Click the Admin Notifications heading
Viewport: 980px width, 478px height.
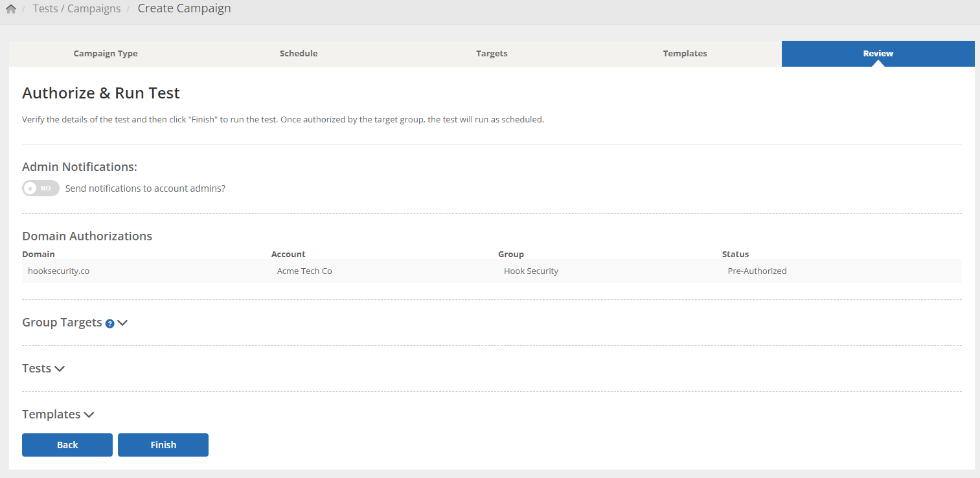80,167
